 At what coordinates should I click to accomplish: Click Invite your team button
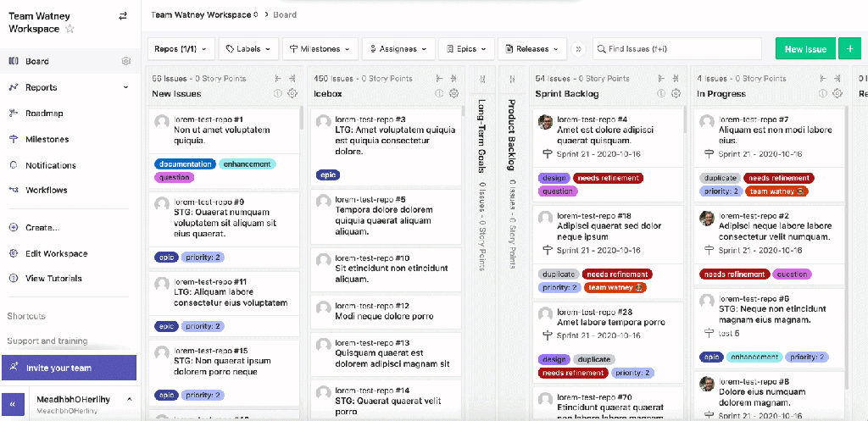(x=69, y=368)
